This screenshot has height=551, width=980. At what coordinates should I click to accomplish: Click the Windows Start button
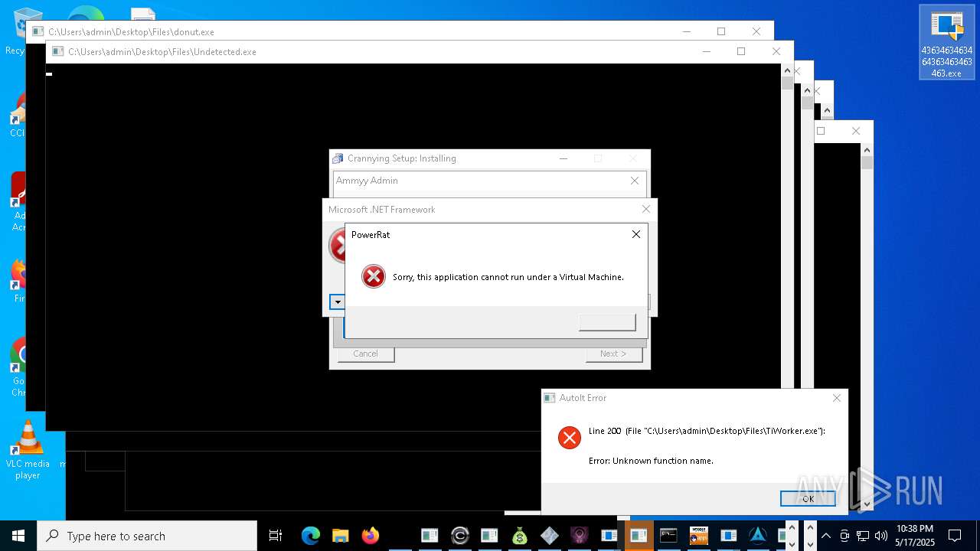pos(18,536)
